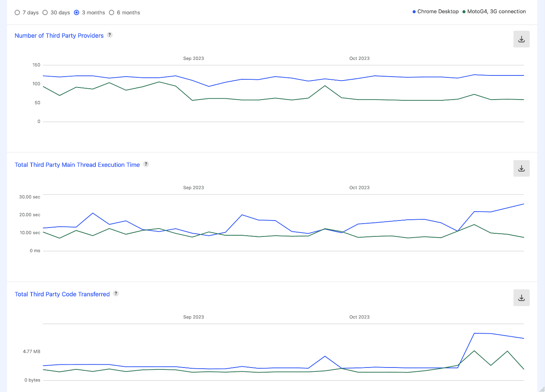Open help for Number of Third Party Providers

click(110, 35)
